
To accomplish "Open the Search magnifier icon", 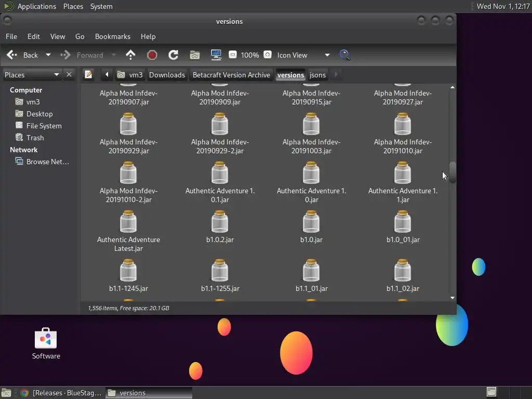I will pos(345,55).
